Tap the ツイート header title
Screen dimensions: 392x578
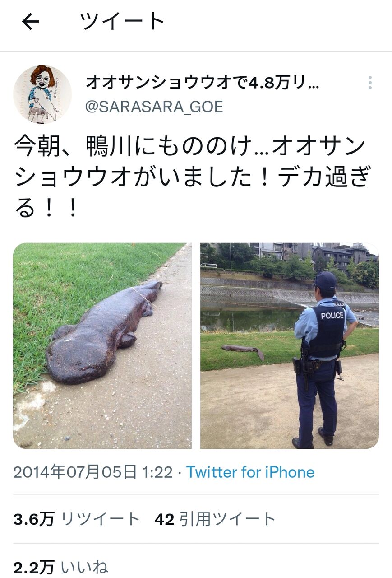[x=123, y=21]
